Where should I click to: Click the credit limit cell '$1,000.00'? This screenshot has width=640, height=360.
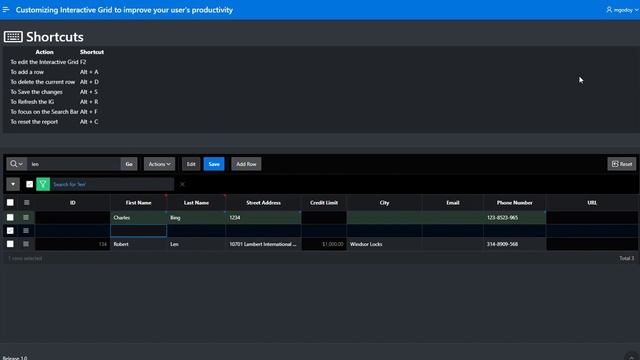[324, 244]
